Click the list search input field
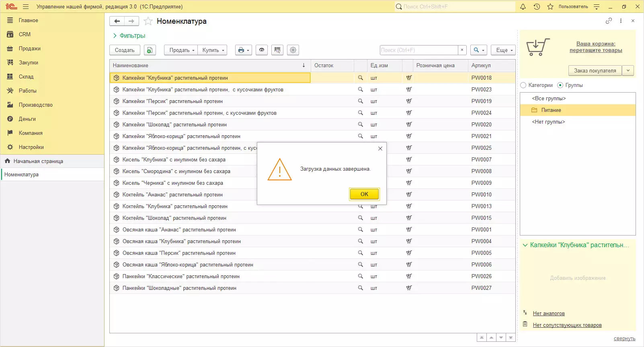 [418, 50]
